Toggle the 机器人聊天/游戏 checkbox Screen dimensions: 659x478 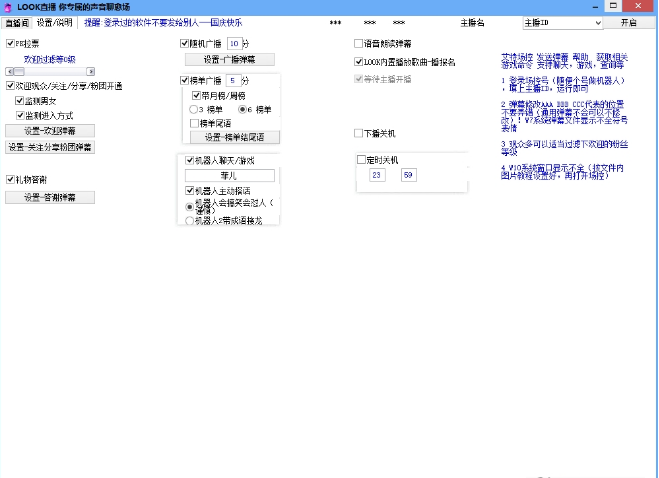click(190, 160)
